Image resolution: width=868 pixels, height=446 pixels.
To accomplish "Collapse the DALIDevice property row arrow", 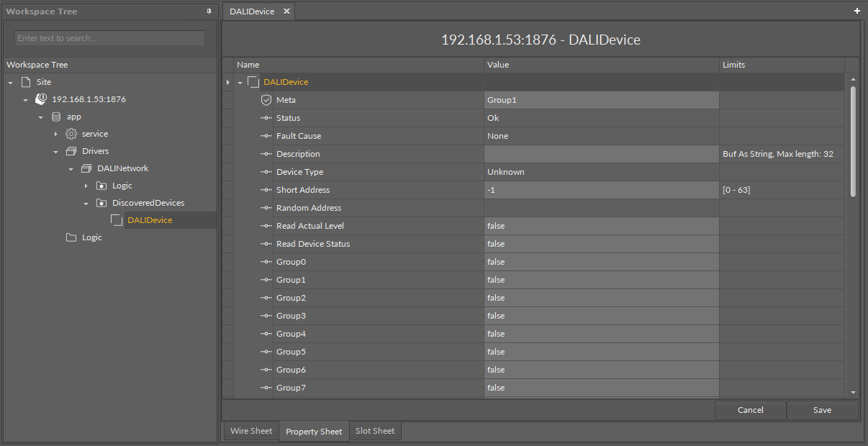I will click(240, 82).
